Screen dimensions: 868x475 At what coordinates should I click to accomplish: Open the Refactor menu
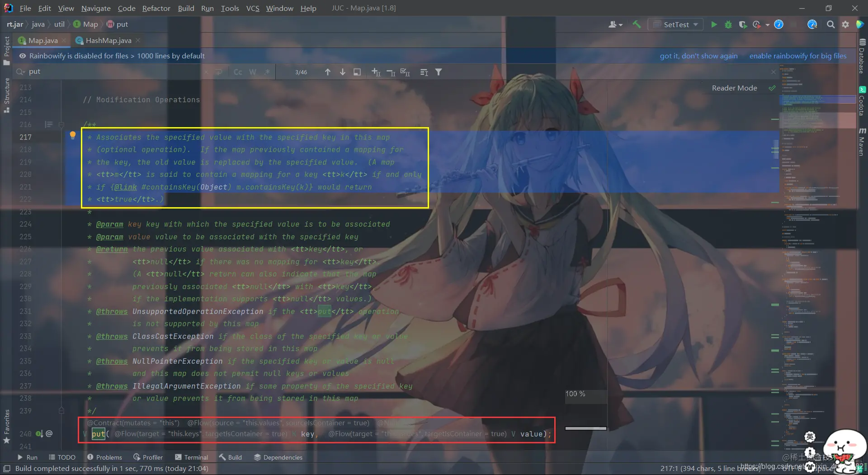156,8
